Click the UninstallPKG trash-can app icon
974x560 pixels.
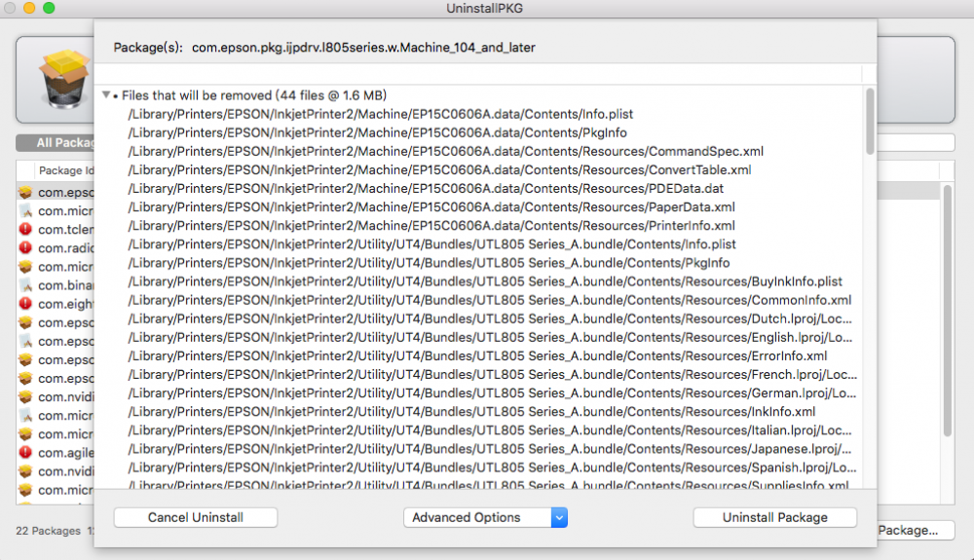coord(64,79)
